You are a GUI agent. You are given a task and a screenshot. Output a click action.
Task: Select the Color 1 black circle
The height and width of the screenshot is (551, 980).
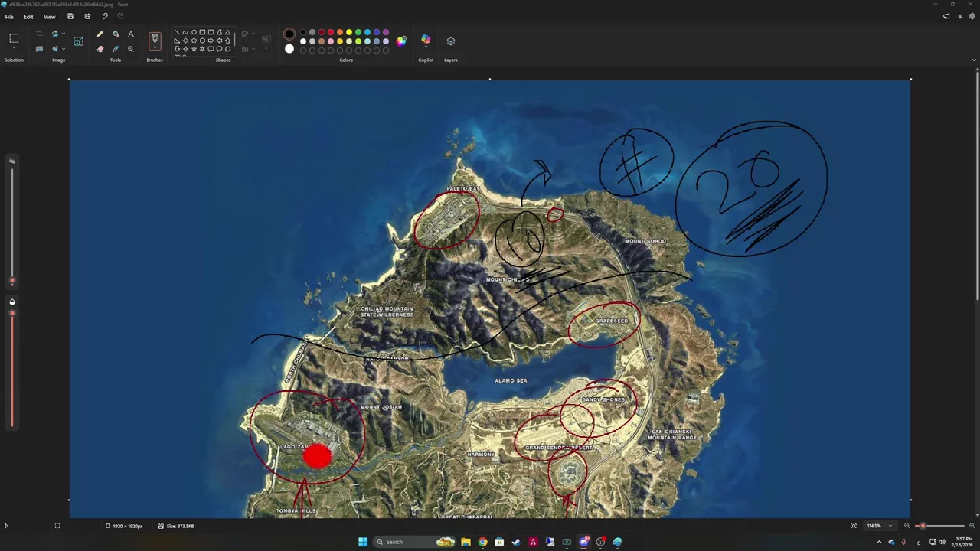pos(289,34)
